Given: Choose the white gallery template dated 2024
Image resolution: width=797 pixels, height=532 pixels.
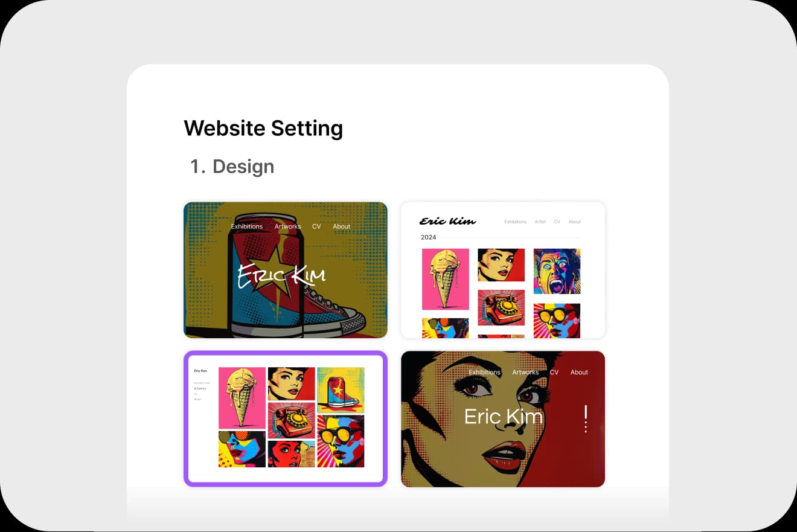Looking at the screenshot, I should point(503,270).
